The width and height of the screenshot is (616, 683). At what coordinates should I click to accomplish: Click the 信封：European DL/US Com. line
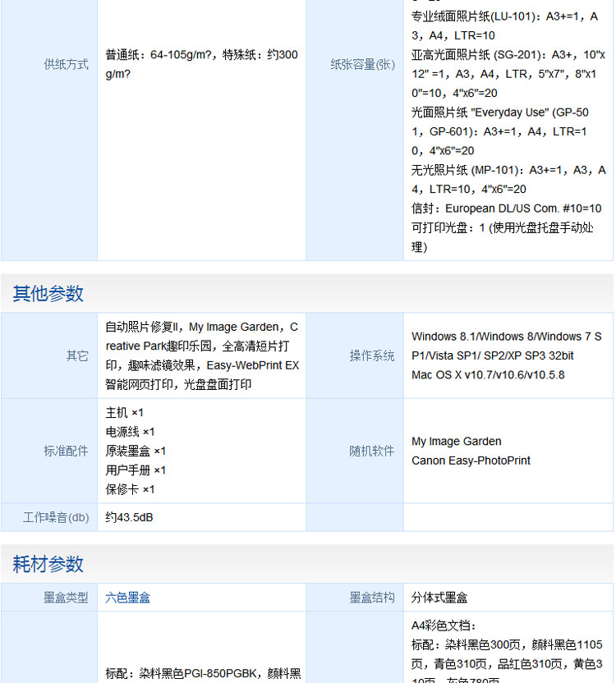tap(507, 209)
